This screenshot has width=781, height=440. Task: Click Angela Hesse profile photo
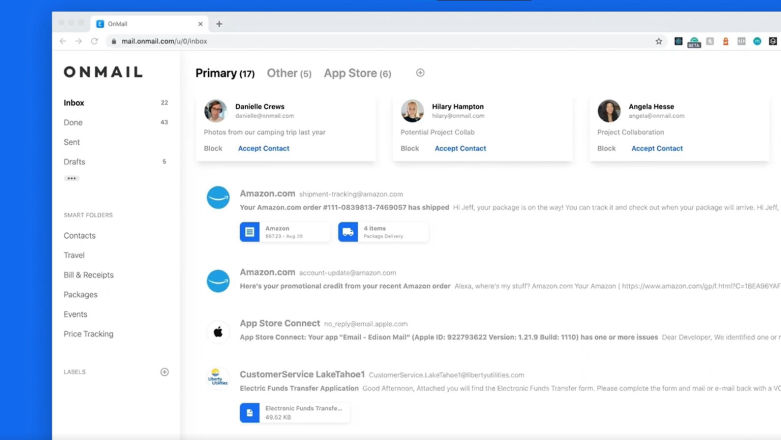coord(609,111)
